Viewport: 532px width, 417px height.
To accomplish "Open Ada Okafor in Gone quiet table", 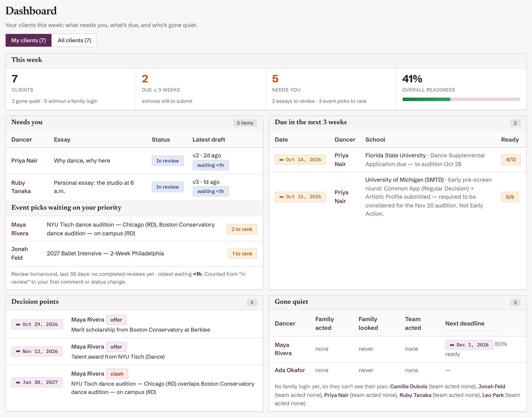I will click(x=290, y=370).
